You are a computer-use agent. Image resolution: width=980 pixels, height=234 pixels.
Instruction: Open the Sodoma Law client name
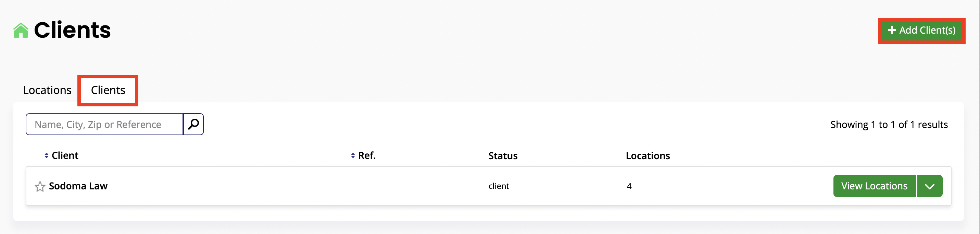(78, 186)
